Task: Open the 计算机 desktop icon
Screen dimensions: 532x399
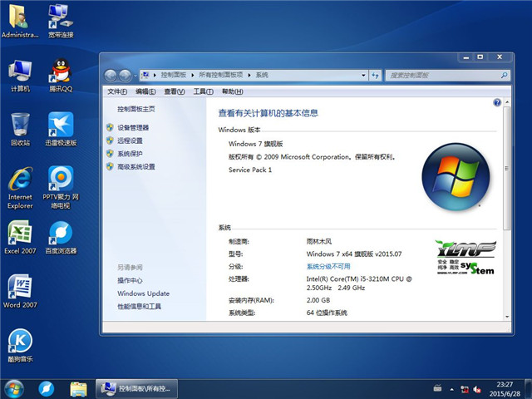Action: (20, 76)
